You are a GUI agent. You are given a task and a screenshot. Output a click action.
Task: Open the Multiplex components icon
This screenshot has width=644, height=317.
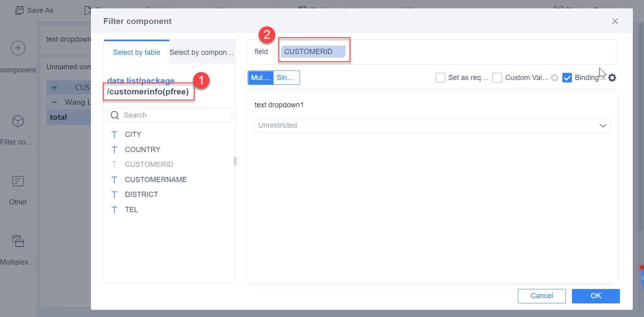click(x=18, y=241)
